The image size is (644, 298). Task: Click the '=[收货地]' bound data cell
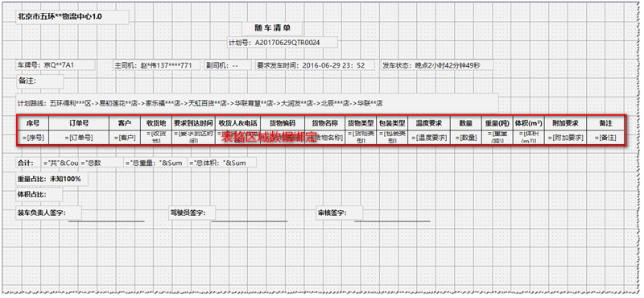[156, 137]
